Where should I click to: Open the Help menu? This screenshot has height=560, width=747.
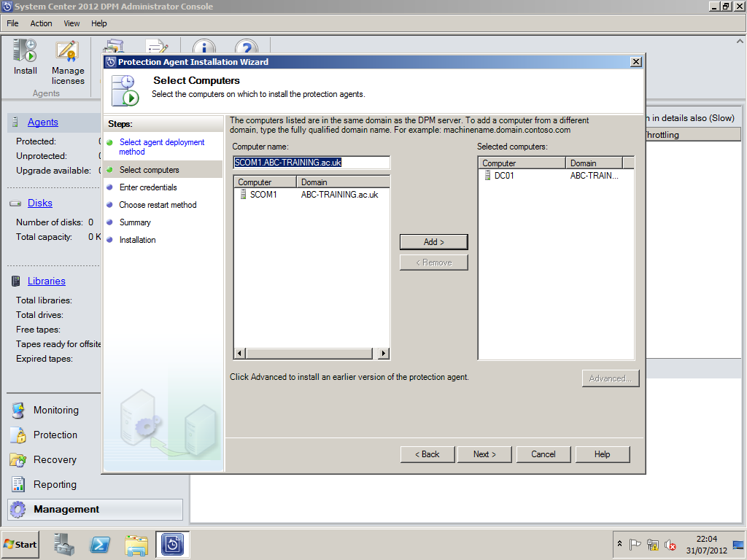pyautogui.click(x=99, y=23)
